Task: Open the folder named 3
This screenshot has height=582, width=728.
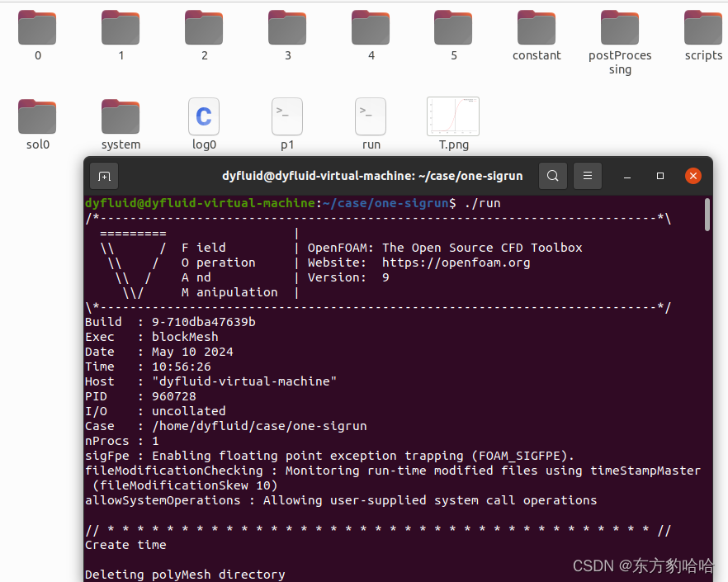Action: [287, 28]
